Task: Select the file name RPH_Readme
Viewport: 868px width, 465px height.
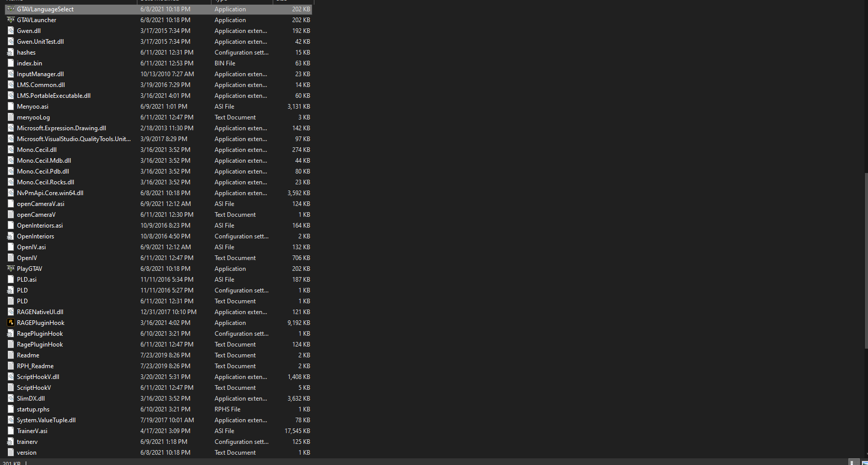Action: tap(35, 366)
